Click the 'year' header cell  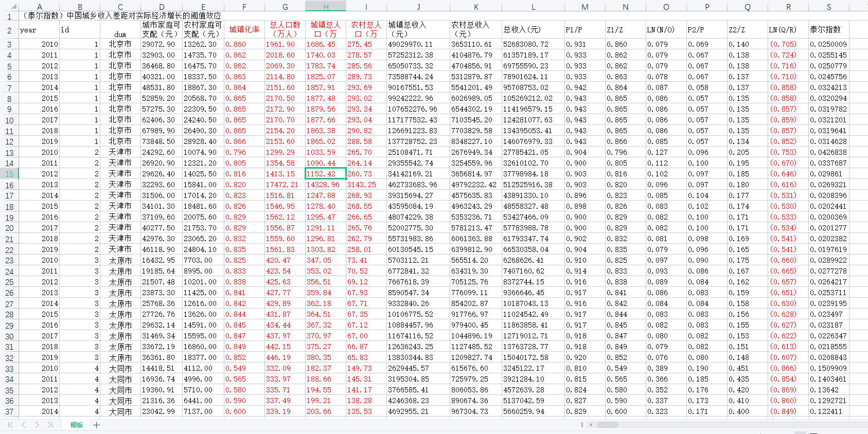pos(39,30)
